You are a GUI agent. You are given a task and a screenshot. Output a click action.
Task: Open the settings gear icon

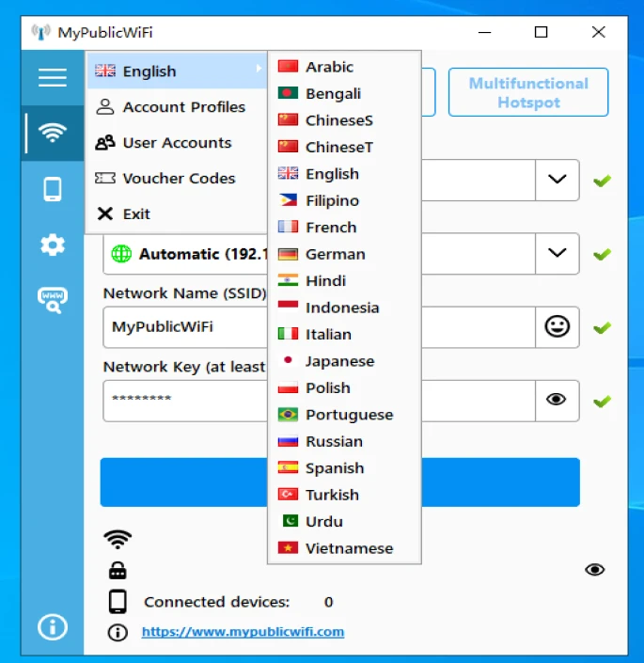point(53,245)
